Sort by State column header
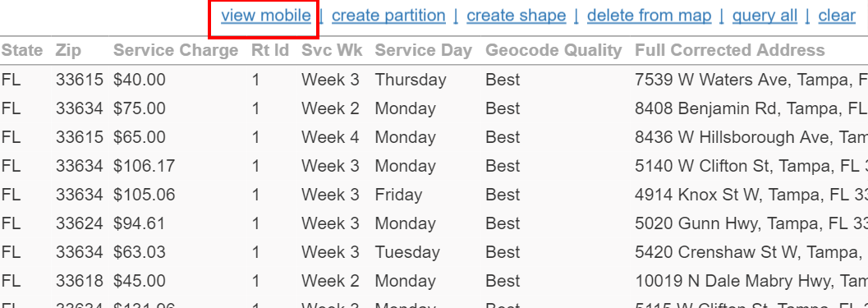868x308 pixels. (x=22, y=50)
